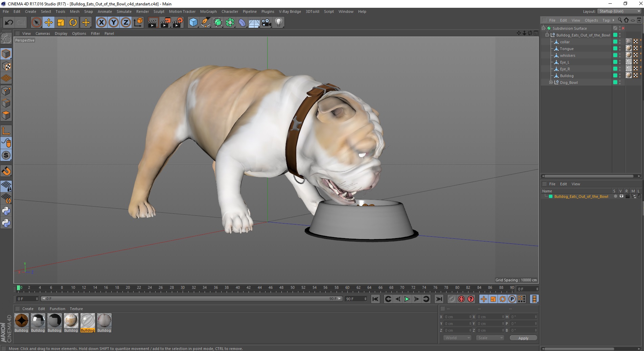Switch to Texture mode
Viewport: 644px width, 351px height.
click(x=6, y=66)
